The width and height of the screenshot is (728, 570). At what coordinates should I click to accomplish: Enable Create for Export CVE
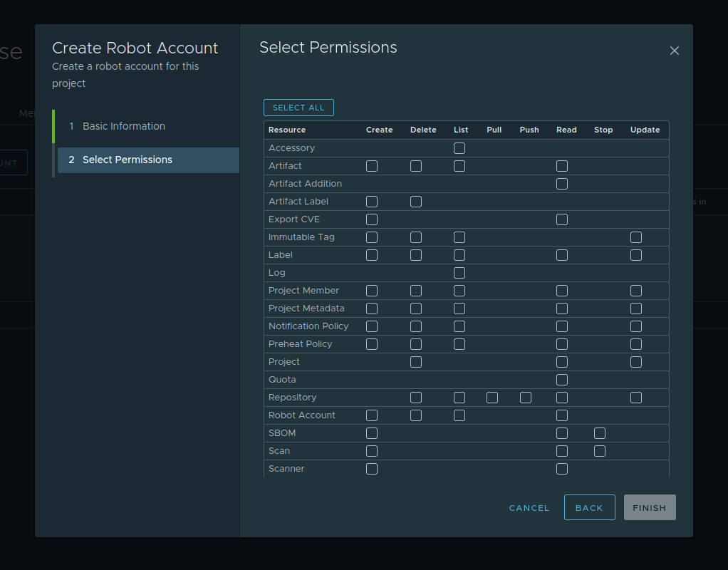[371, 219]
